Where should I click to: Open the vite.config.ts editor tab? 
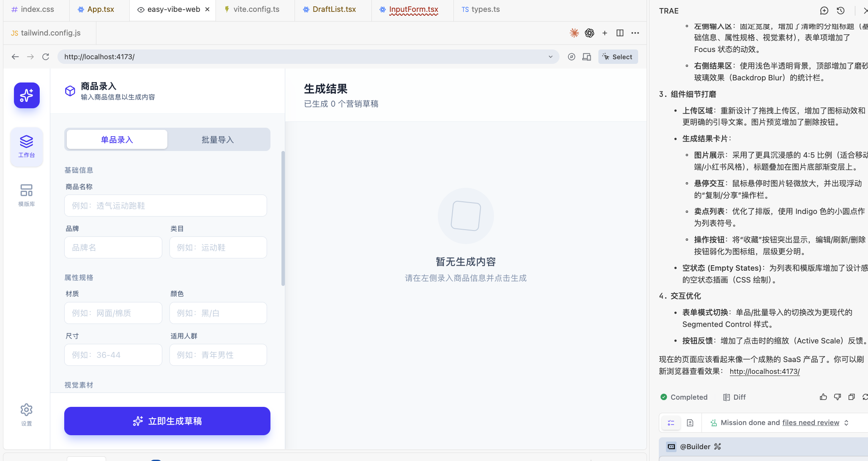tap(256, 9)
